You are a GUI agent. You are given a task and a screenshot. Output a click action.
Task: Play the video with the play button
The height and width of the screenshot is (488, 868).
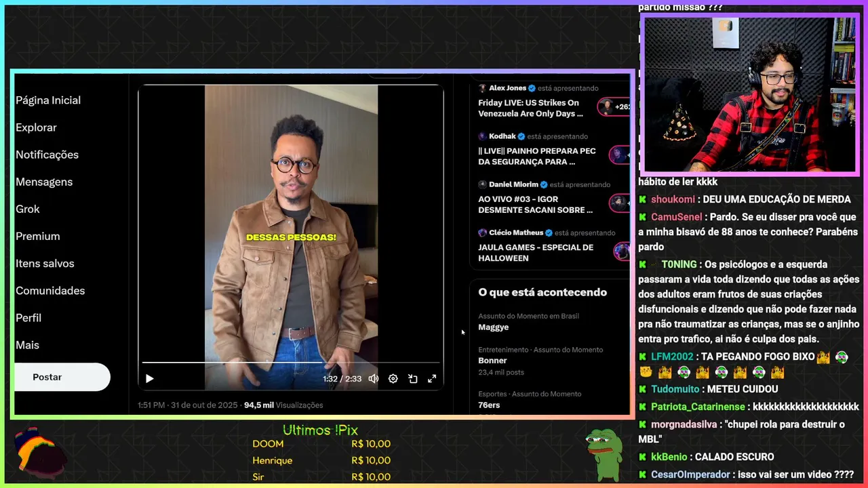(149, 379)
